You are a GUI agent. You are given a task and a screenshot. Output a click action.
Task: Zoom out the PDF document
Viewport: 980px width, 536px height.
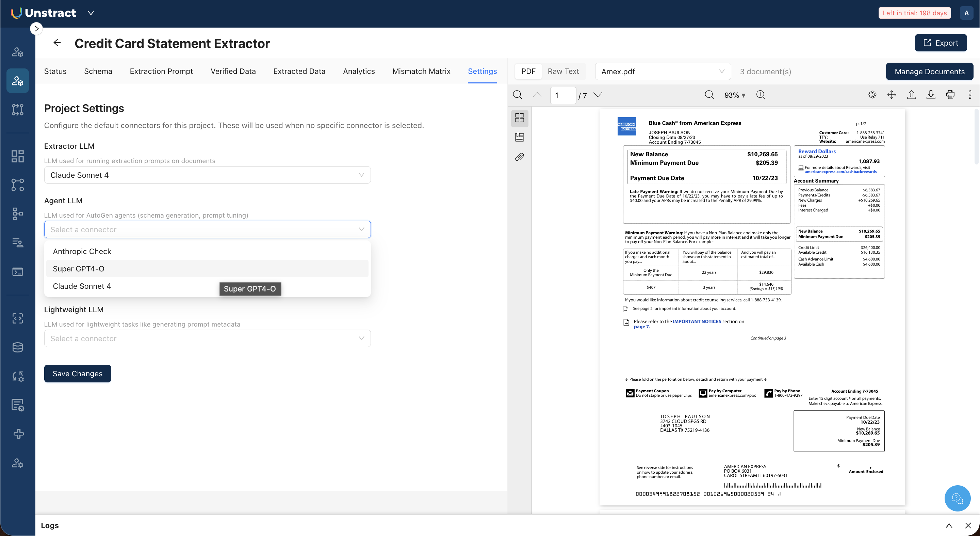coord(709,95)
